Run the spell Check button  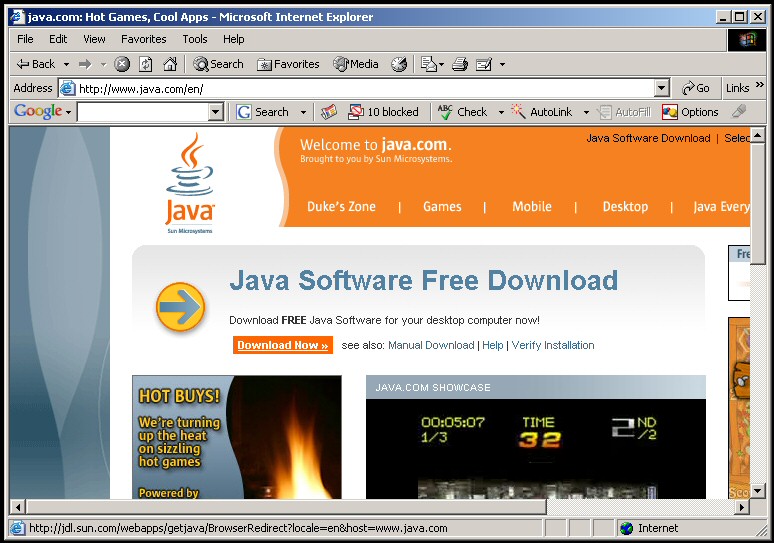click(x=463, y=112)
